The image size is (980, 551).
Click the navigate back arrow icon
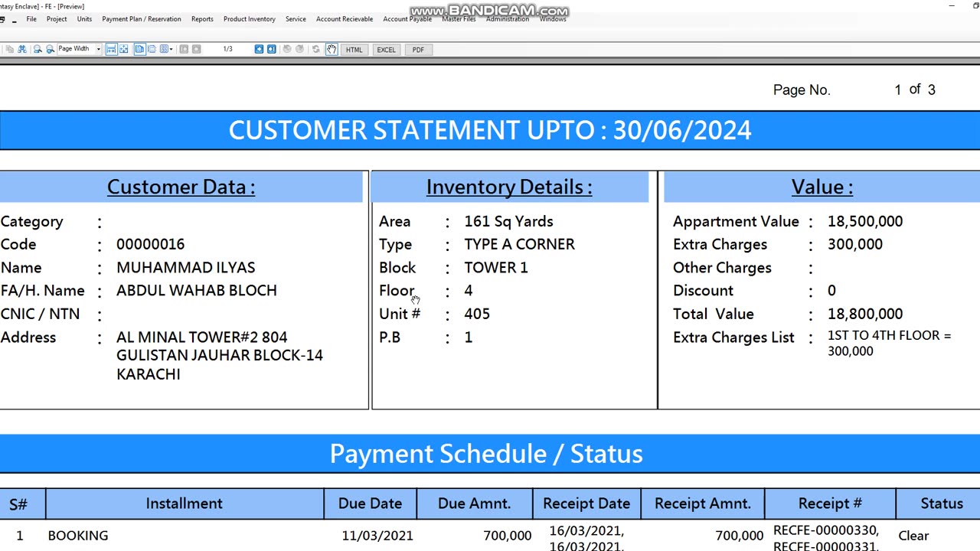[287, 49]
